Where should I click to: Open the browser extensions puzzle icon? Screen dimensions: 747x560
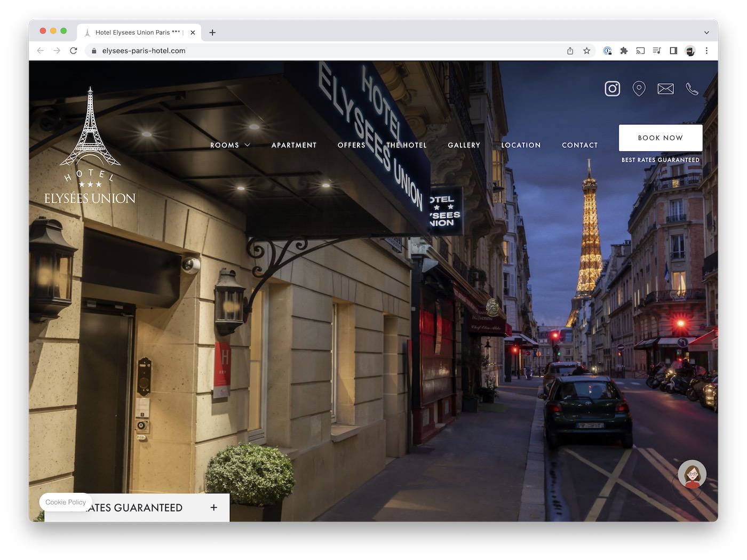coord(624,51)
